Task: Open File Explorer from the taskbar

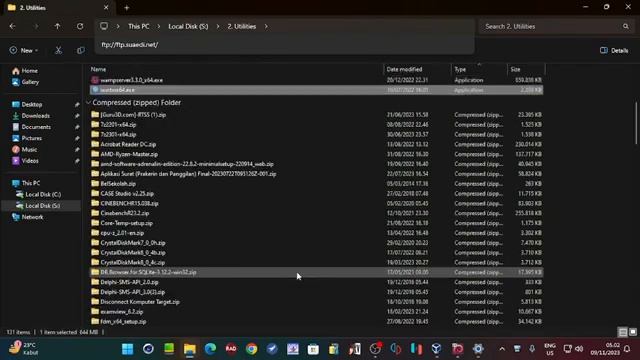Action: 190,349
